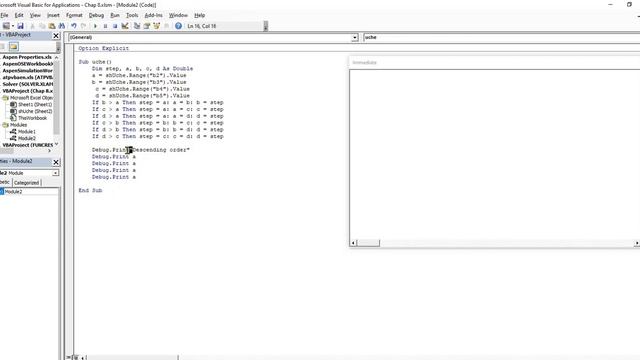Undo the last edit
This screenshot has width=640, height=360.
tap(73, 26)
